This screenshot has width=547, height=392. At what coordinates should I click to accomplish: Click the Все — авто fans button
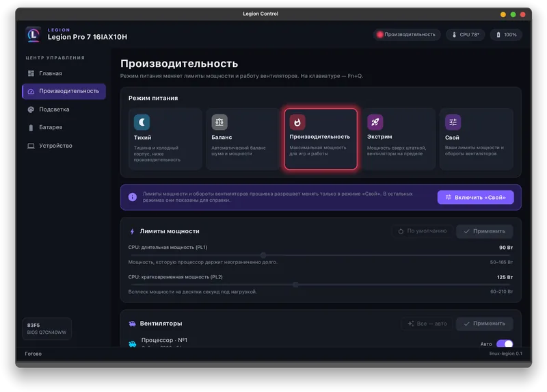tap(427, 324)
